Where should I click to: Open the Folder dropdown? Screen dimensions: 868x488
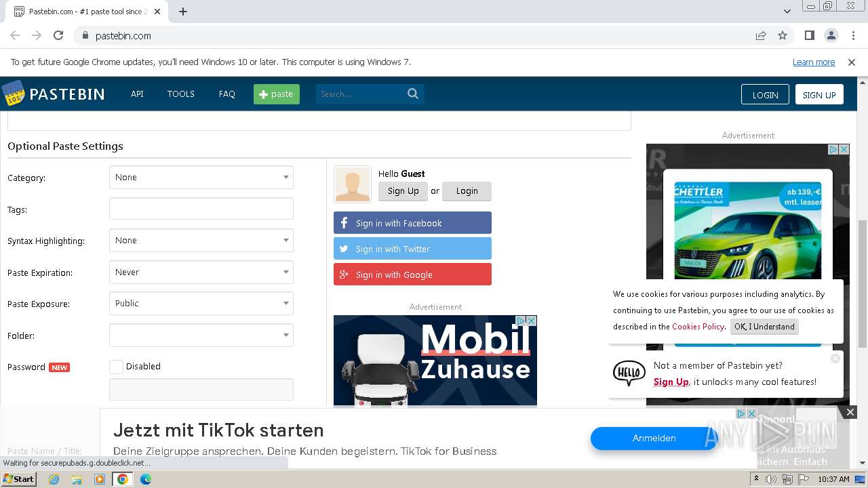click(x=201, y=335)
